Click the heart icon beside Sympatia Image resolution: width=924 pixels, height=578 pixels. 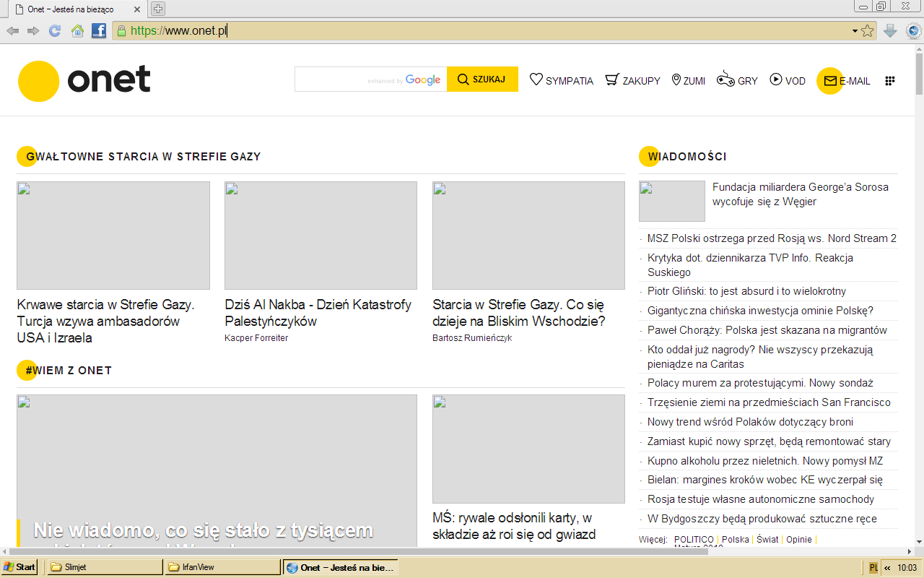click(x=536, y=79)
